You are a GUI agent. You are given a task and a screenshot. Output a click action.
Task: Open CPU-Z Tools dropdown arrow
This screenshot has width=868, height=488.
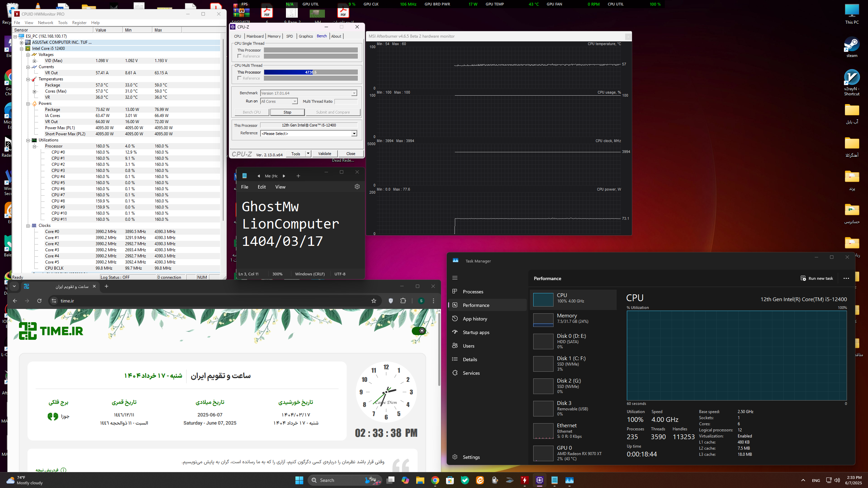coord(308,154)
